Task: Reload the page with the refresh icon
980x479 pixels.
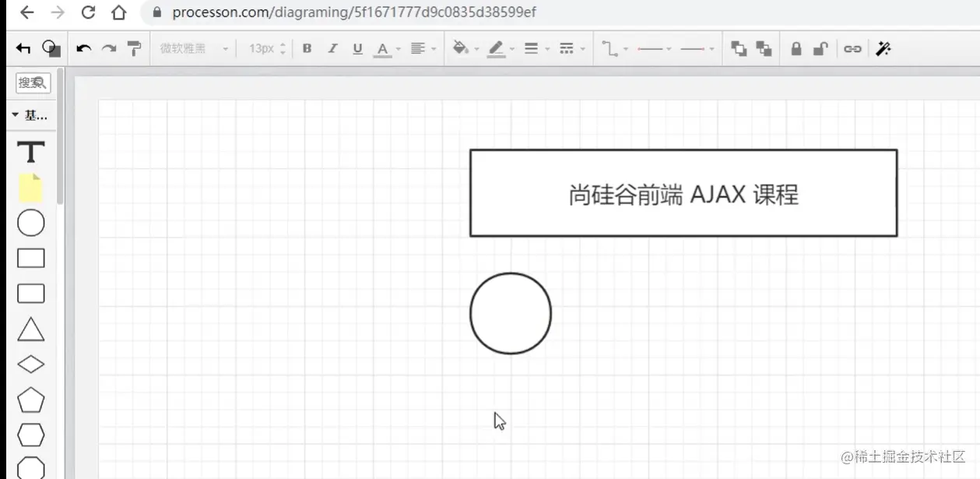Action: click(x=88, y=12)
